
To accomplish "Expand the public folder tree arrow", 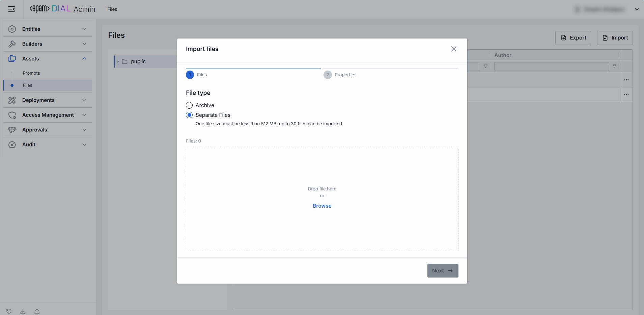I will pos(118,61).
